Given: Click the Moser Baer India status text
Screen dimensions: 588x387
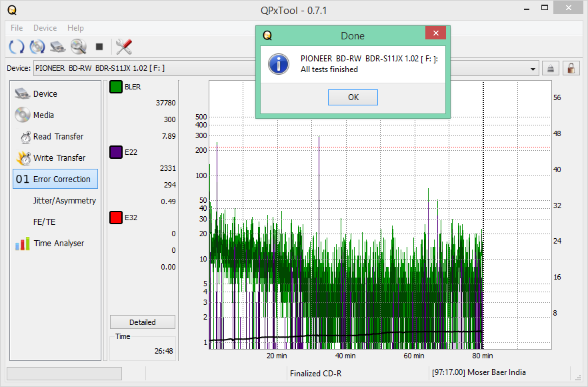Looking at the screenshot, I should [x=479, y=372].
